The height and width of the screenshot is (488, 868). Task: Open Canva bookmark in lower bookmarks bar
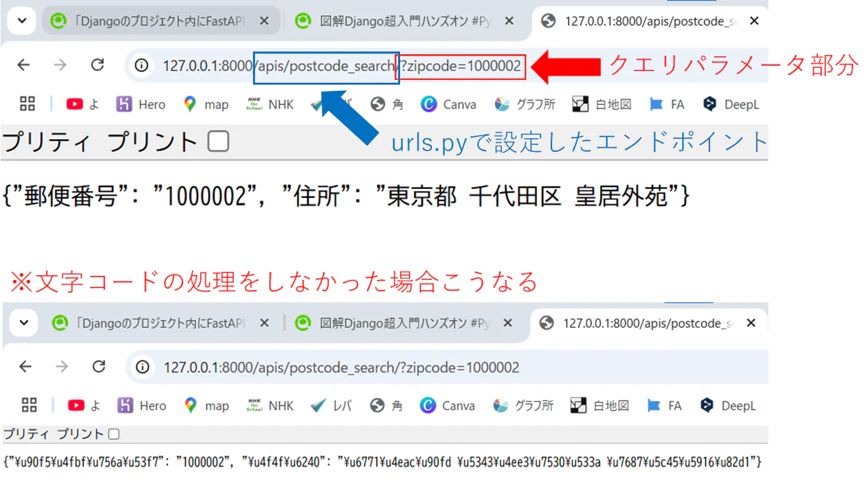pos(448,405)
